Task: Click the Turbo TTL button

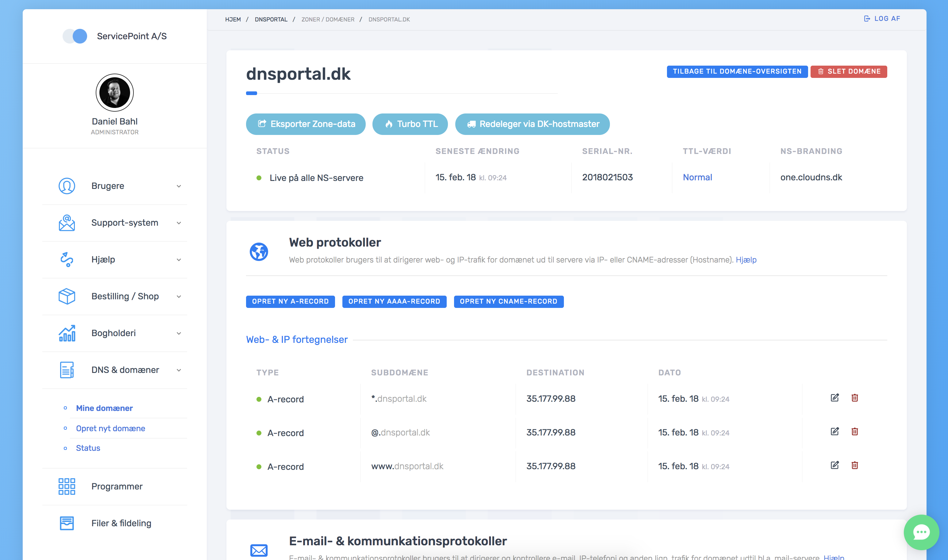Action: click(410, 124)
